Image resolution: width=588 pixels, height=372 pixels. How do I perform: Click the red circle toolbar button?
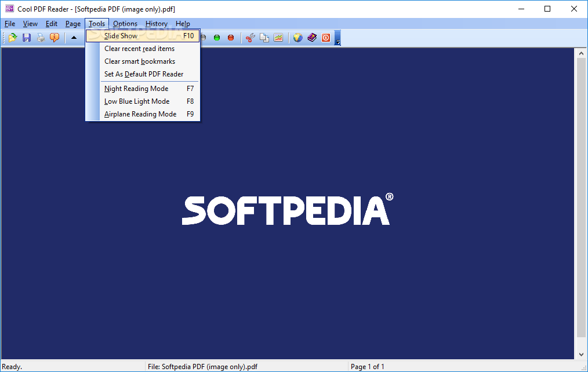pyautogui.click(x=231, y=38)
